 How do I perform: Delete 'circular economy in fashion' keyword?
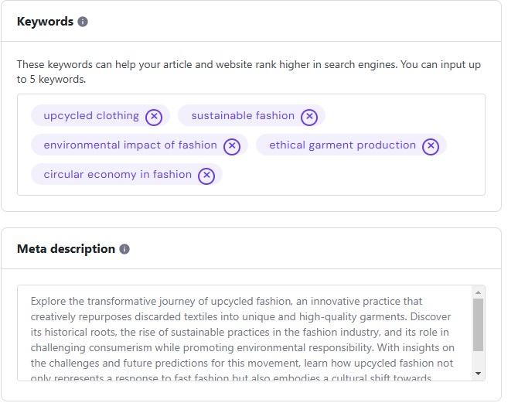(x=206, y=176)
